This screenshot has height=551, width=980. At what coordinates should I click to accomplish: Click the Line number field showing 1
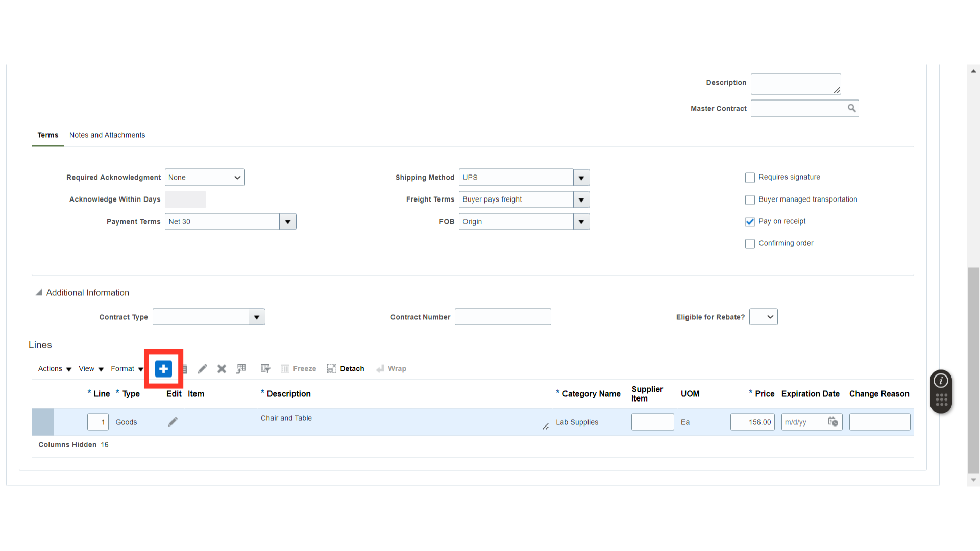point(98,422)
